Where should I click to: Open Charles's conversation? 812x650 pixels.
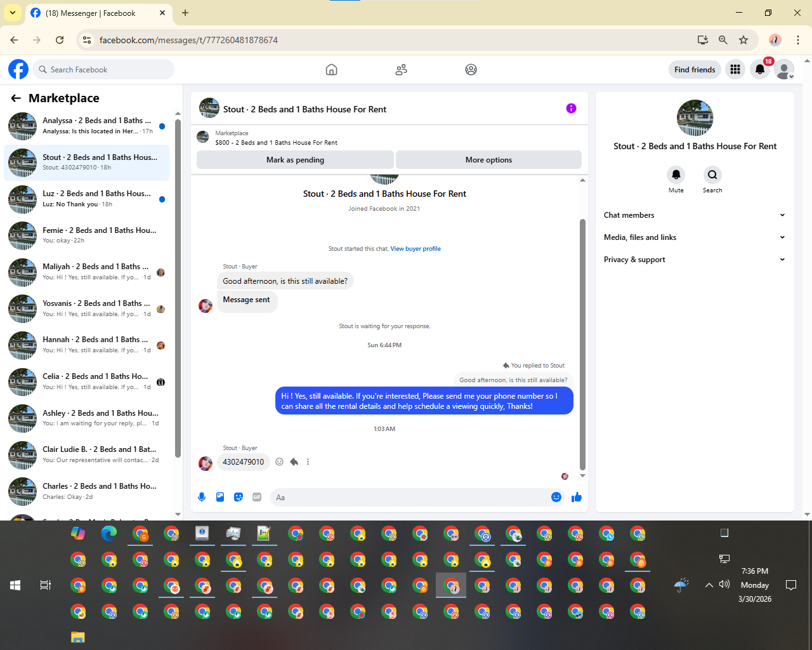coord(87,491)
